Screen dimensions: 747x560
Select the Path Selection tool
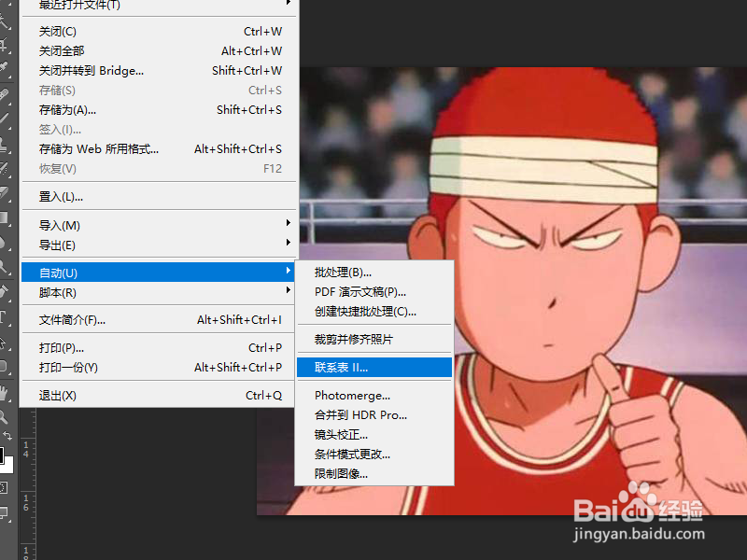click(x=4, y=342)
